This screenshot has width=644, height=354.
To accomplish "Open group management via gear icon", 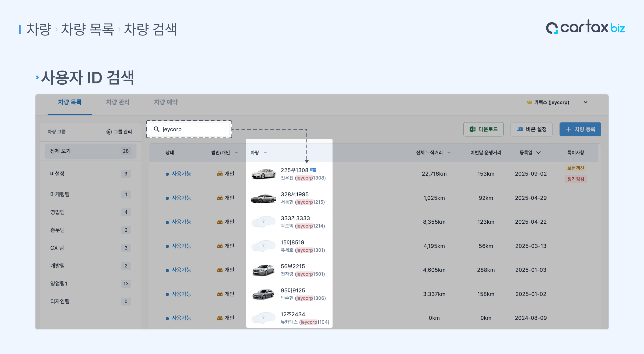I will [x=109, y=132].
